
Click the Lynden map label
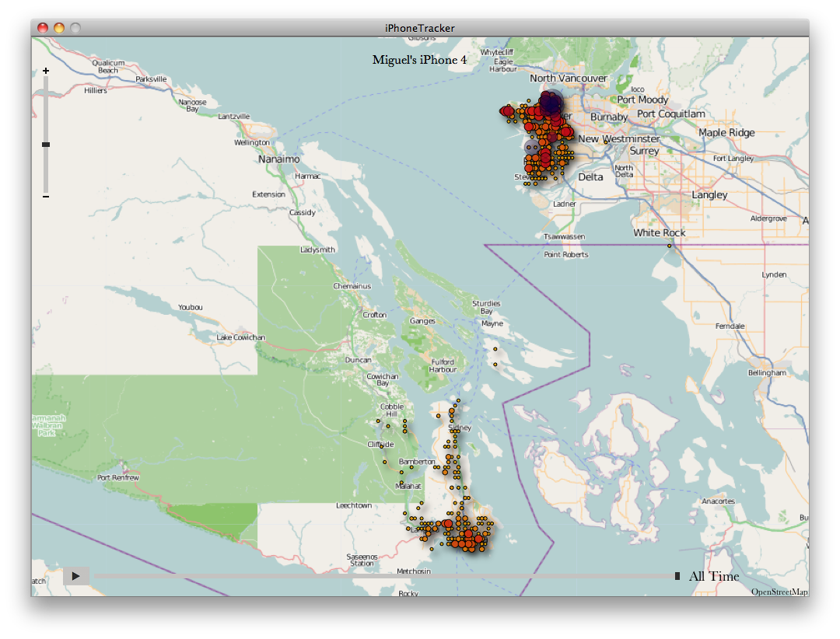pyautogui.click(x=774, y=274)
